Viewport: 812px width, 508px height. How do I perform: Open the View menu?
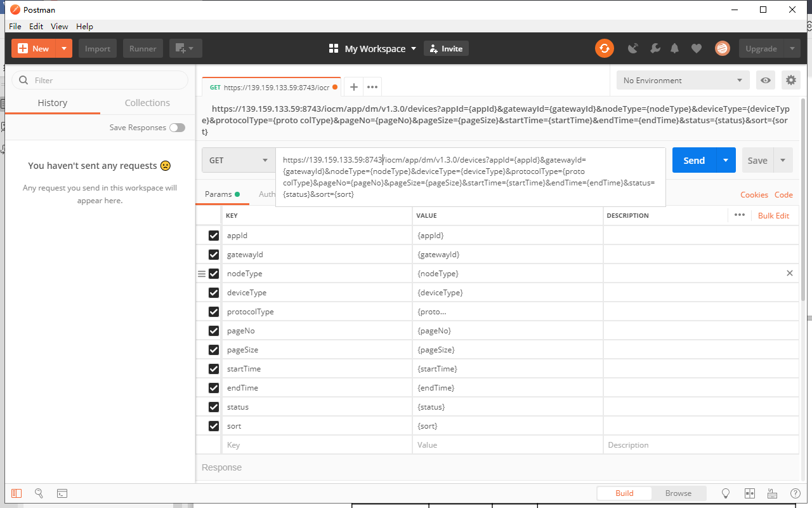60,26
